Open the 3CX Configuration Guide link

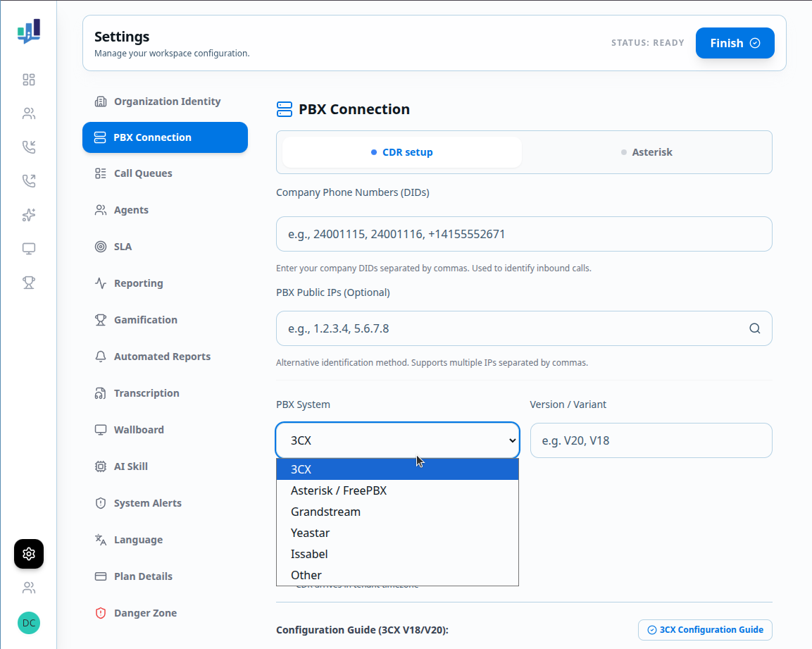click(706, 630)
